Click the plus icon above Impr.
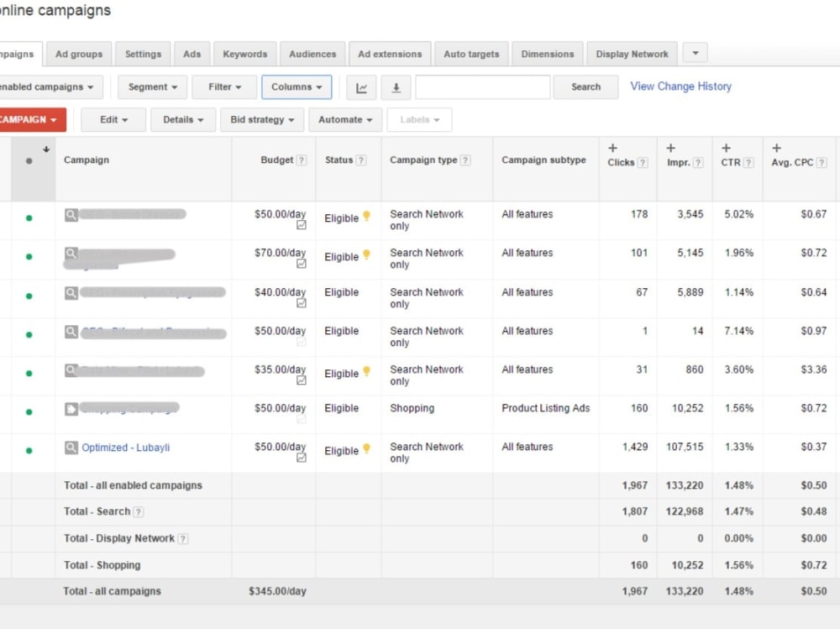This screenshot has height=629, width=840. click(x=670, y=148)
